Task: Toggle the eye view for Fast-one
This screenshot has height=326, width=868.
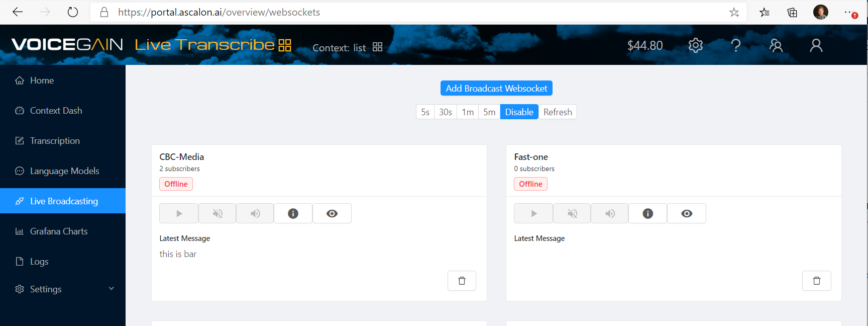Action: point(687,213)
